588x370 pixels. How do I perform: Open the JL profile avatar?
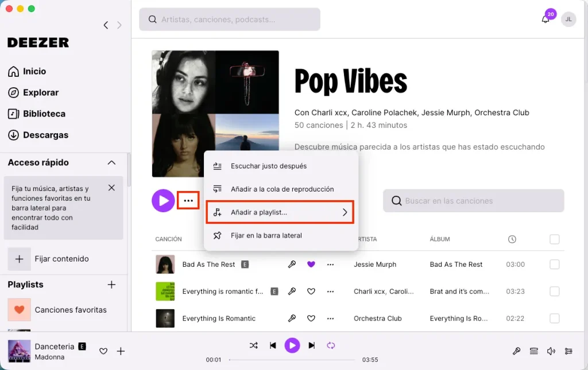tap(568, 19)
